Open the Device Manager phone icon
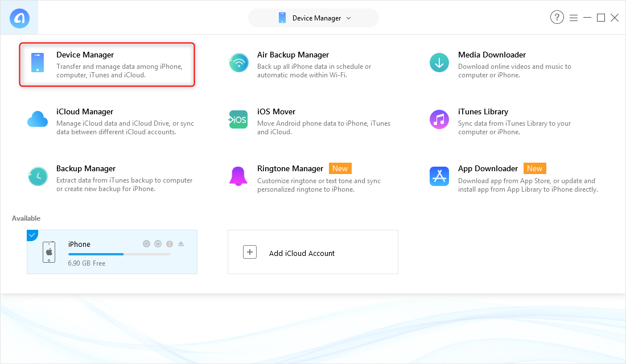Viewport: 626px width, 364px height. 38,63
